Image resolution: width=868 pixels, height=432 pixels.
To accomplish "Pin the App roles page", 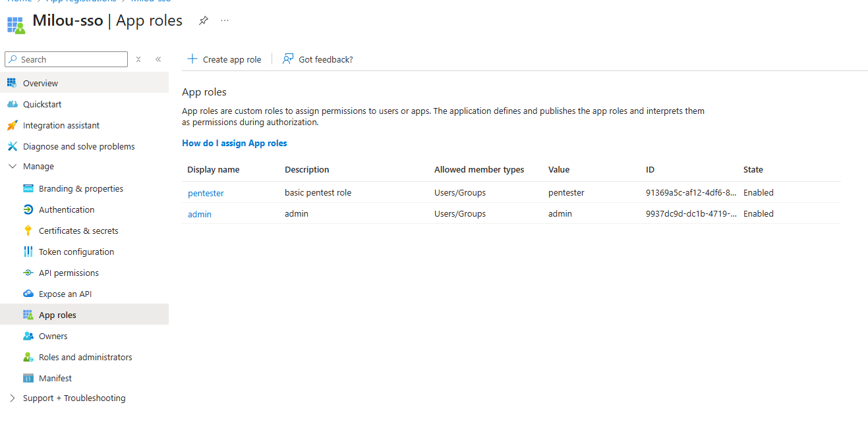I will click(x=204, y=20).
